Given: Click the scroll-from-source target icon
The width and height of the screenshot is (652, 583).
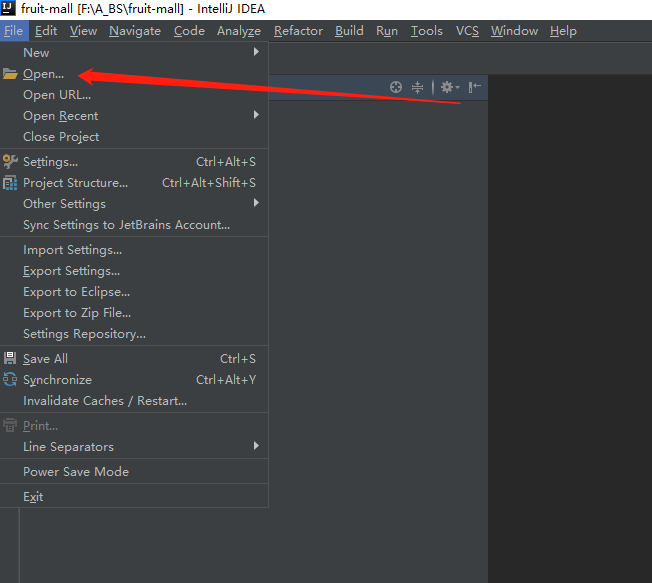Looking at the screenshot, I should click(x=396, y=87).
